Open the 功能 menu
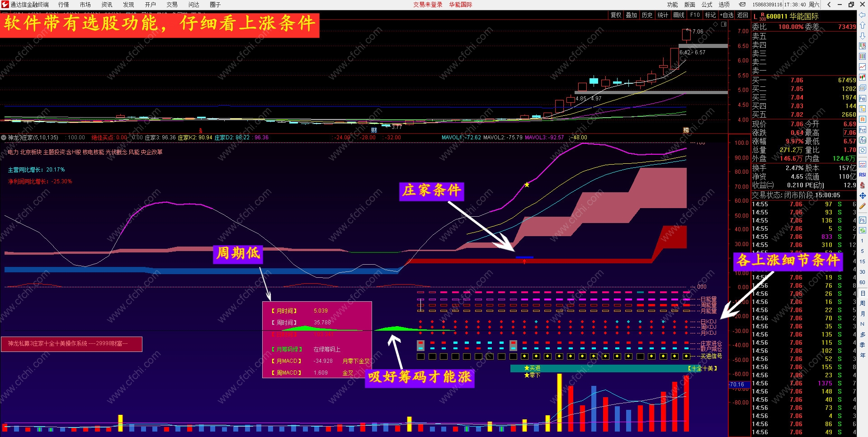This screenshot has height=437, width=868. point(673,5)
